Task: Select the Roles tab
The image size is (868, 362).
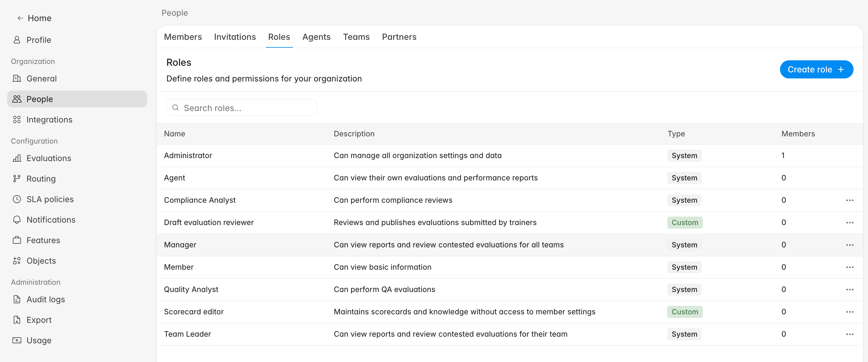Action: 279,37
